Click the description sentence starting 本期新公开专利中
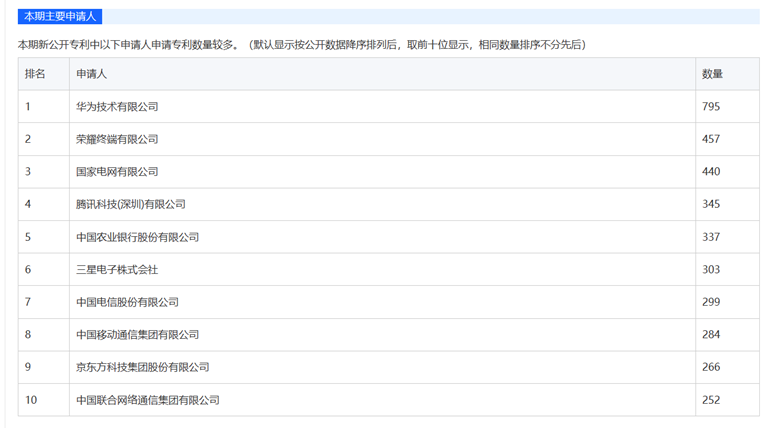Image resolution: width=774 pixels, height=428 pixels. tap(302, 45)
